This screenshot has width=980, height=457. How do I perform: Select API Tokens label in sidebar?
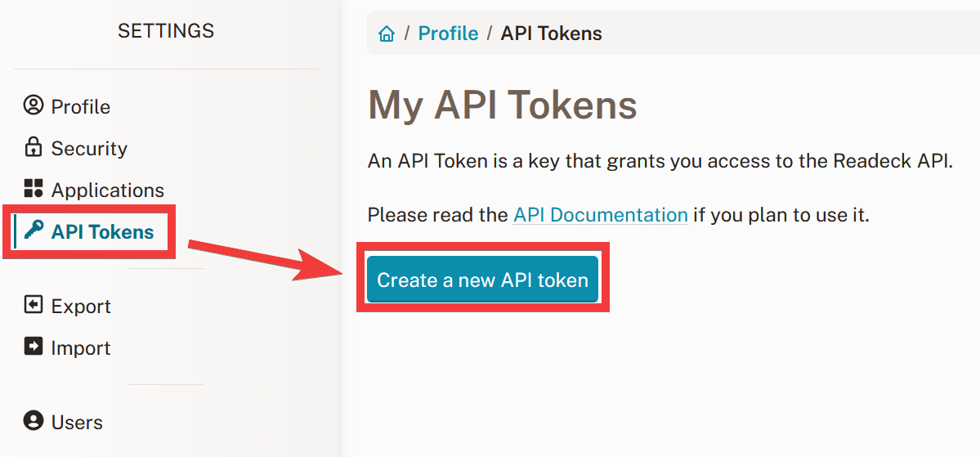[102, 232]
